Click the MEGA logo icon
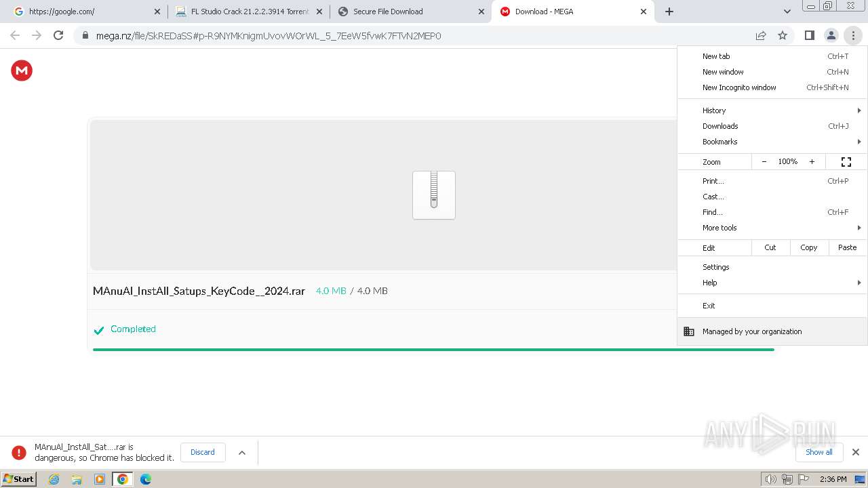868x488 pixels. point(22,70)
